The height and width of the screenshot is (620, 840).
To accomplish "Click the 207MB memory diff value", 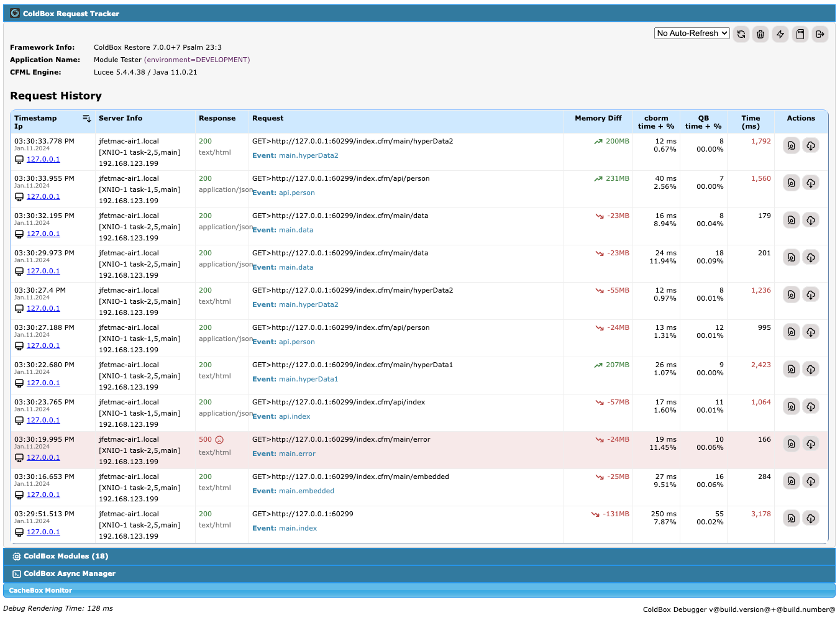I will (x=618, y=365).
